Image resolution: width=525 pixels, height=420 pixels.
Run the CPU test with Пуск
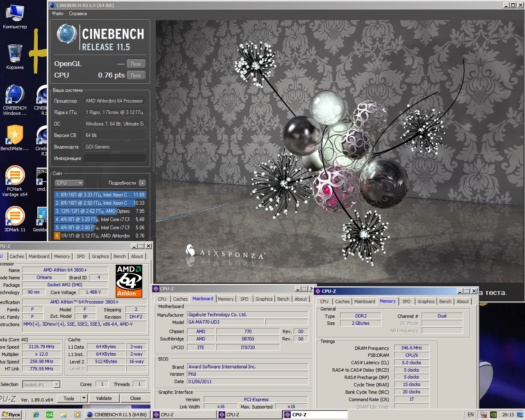pos(136,75)
